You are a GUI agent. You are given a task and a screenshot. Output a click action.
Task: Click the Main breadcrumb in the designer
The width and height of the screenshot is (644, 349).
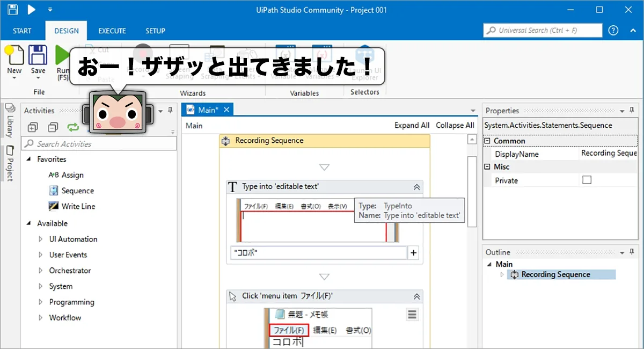point(194,125)
